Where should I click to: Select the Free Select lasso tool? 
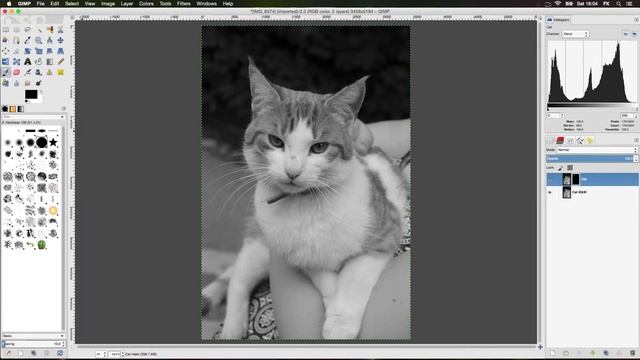28,29
